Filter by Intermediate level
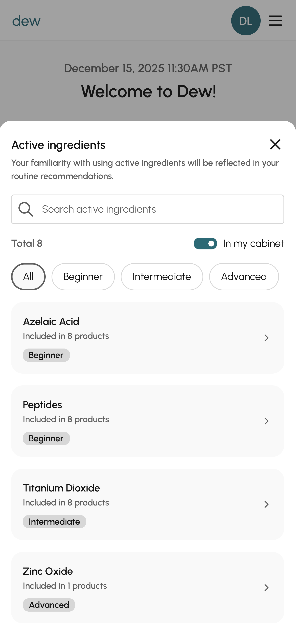Image resolution: width=296 pixels, height=644 pixels. pos(162,276)
